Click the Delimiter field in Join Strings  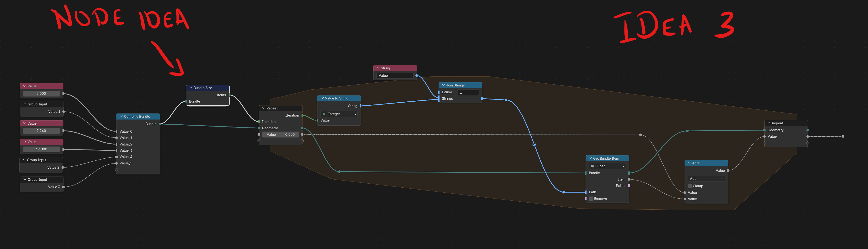(x=468, y=92)
